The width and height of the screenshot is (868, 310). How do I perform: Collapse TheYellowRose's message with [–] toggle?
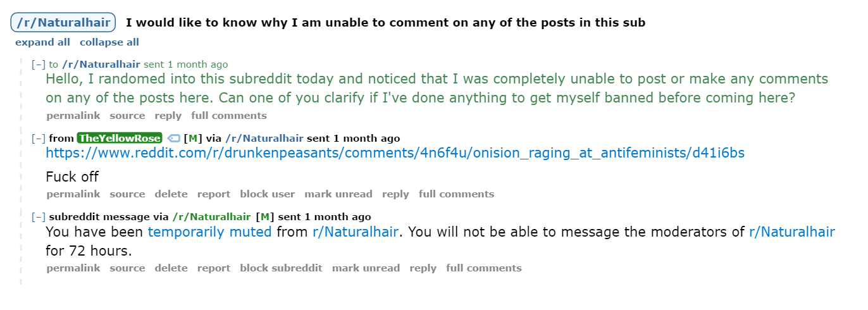39,139
